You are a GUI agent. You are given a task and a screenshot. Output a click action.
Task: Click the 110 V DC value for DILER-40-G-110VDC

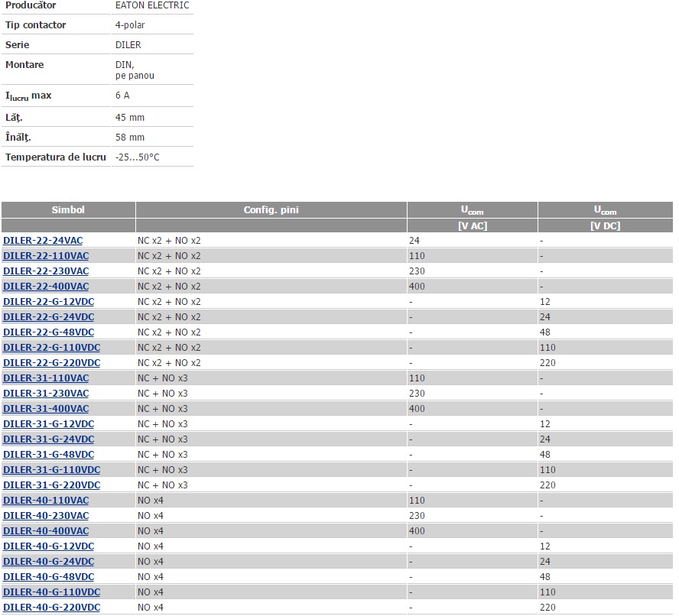point(547,592)
